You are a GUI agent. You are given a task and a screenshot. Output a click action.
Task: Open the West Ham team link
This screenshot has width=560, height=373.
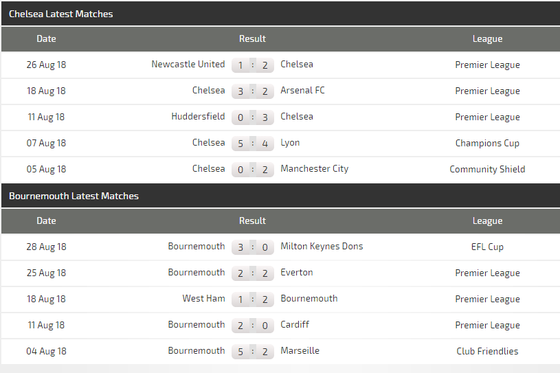coord(204,298)
